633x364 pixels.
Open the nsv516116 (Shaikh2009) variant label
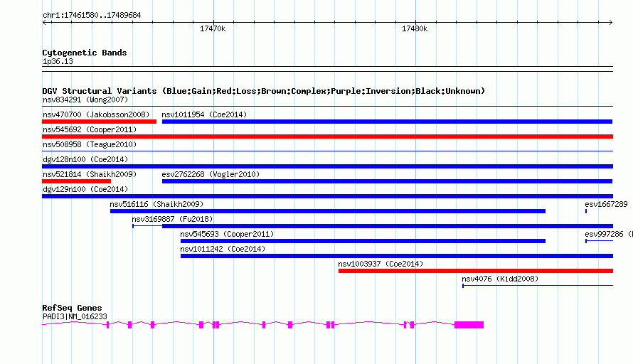(156, 204)
